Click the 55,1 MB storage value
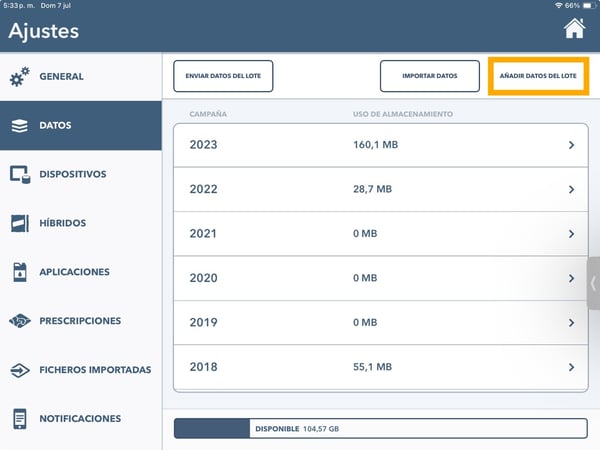This screenshot has width=600, height=450. 372,367
